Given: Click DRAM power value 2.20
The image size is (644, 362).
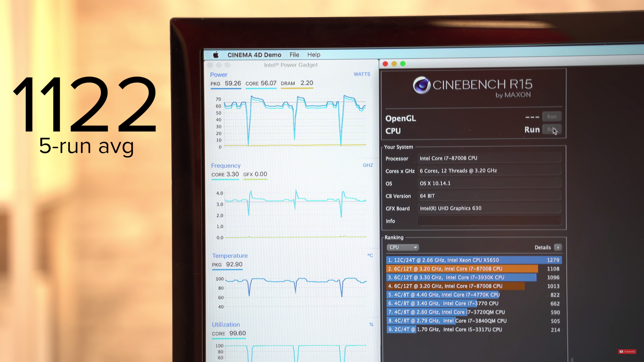Looking at the screenshot, I should (x=307, y=83).
